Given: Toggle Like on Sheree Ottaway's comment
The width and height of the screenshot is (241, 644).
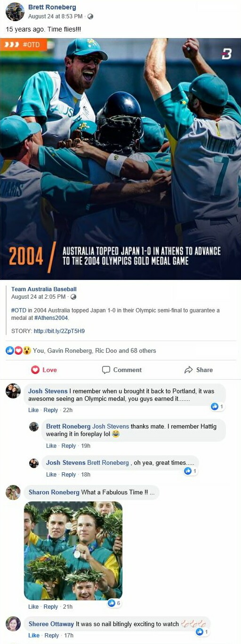Looking at the screenshot, I should [34, 636].
